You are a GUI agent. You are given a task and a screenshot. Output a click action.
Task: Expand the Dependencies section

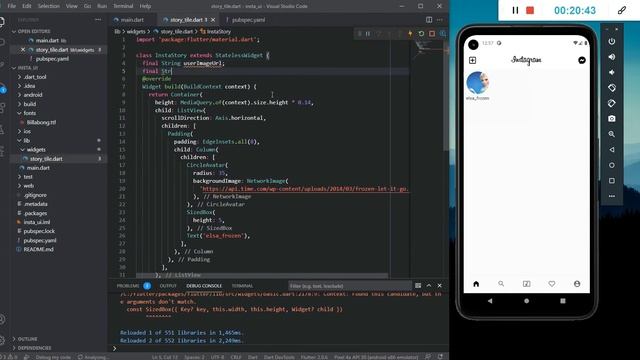click(x=34, y=348)
